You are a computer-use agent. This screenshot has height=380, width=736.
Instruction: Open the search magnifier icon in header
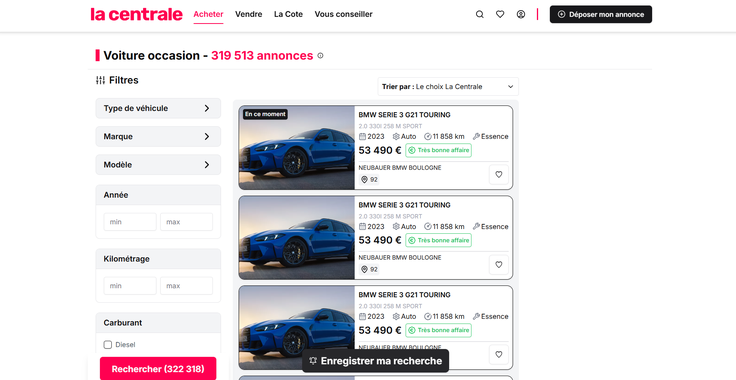click(x=479, y=15)
